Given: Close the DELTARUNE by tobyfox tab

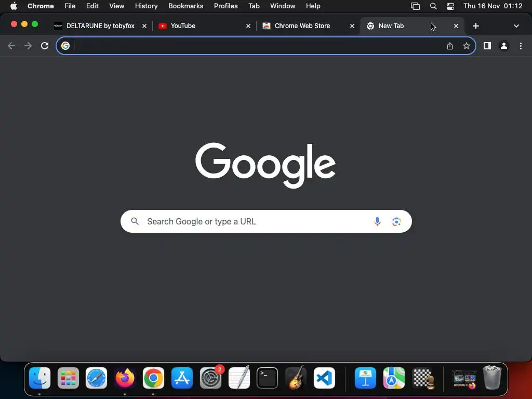Looking at the screenshot, I should click(144, 26).
